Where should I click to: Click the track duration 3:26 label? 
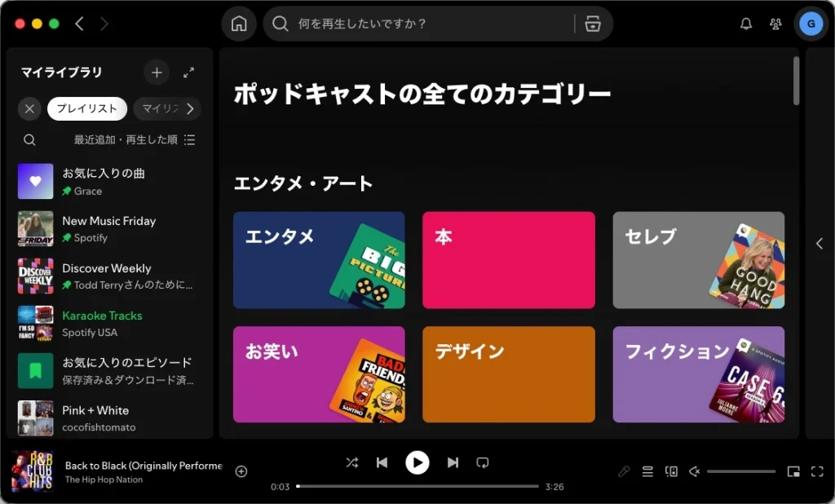(554, 486)
